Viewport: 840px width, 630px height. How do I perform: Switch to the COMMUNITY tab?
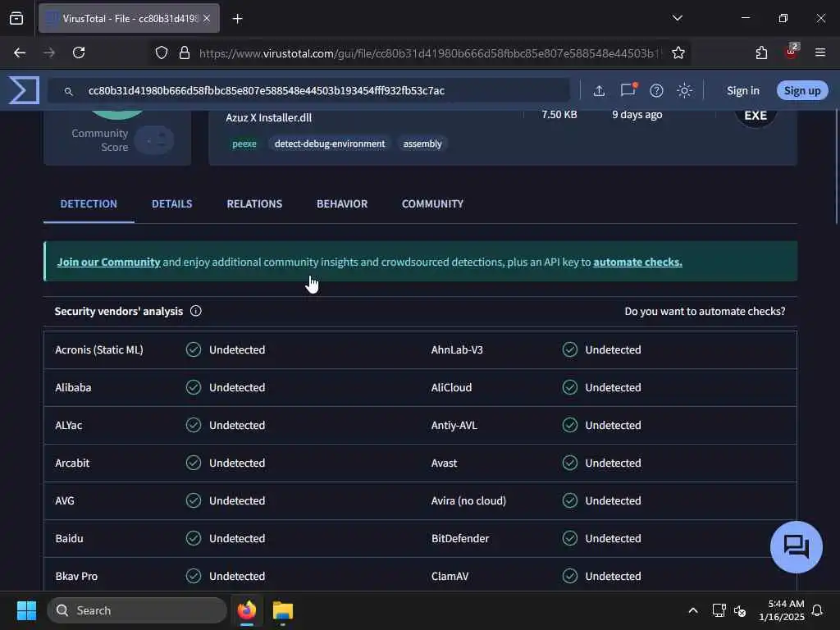432,203
